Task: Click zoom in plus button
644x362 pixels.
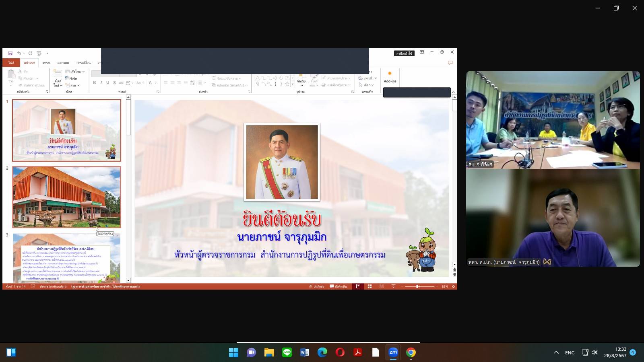Action: tap(437, 286)
